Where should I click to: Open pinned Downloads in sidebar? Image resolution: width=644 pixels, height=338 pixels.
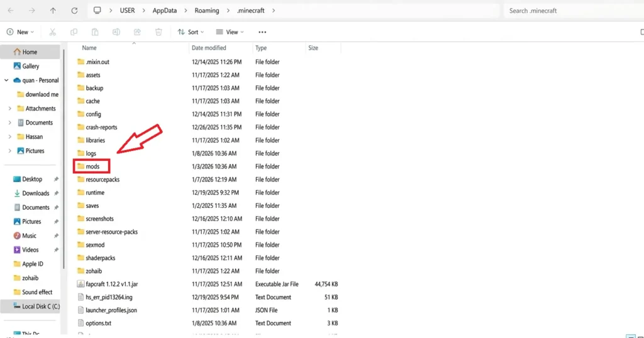[x=30, y=194]
